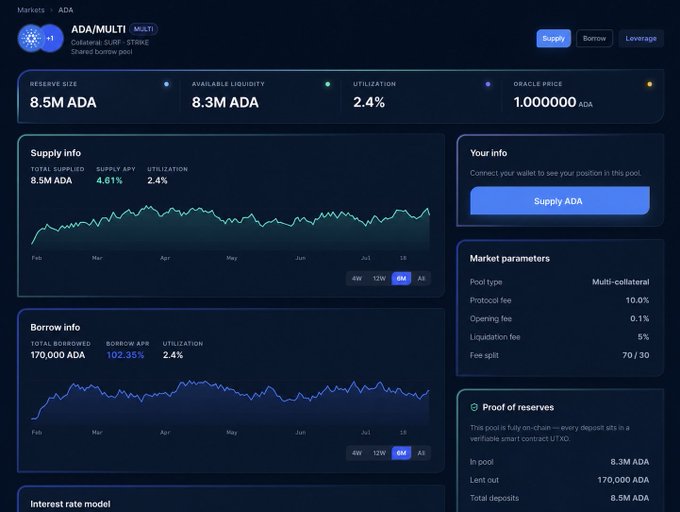Select 12W range on Borrow info chart

pyautogui.click(x=379, y=453)
